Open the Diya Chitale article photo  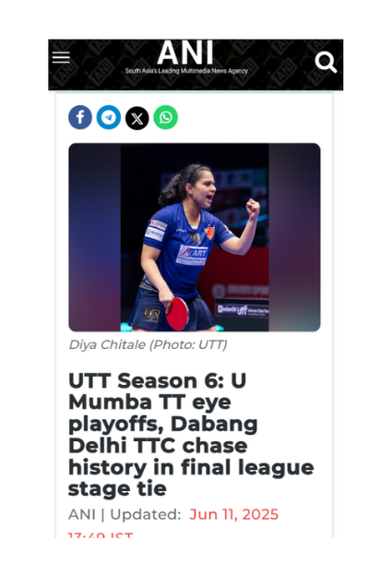[x=195, y=237]
